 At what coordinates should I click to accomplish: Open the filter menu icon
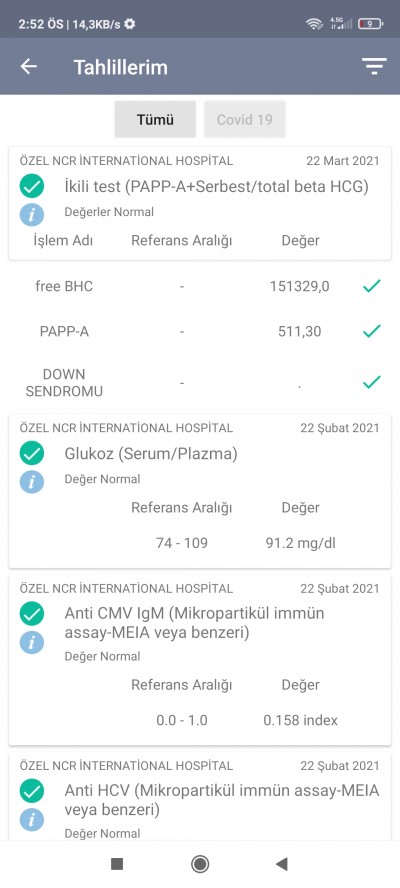pyautogui.click(x=374, y=66)
